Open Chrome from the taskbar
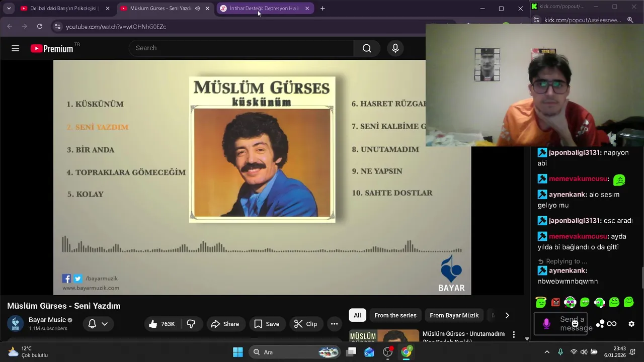644x362 pixels. point(406,352)
